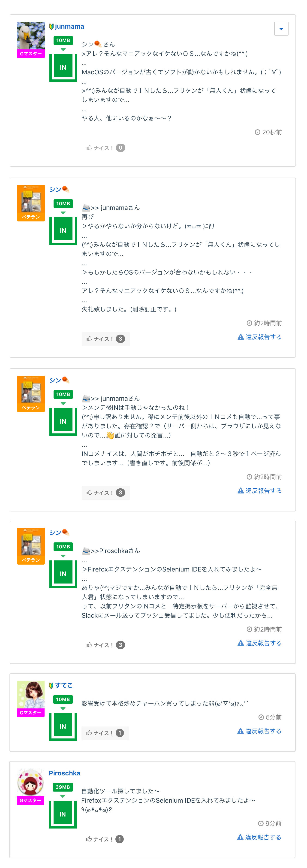
Task: Click report warning icon on すてこ's post
Action: point(240,731)
